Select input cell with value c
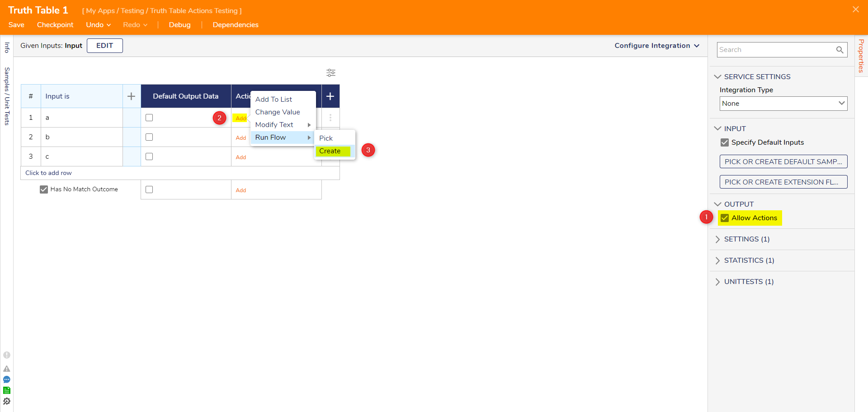 pos(82,156)
